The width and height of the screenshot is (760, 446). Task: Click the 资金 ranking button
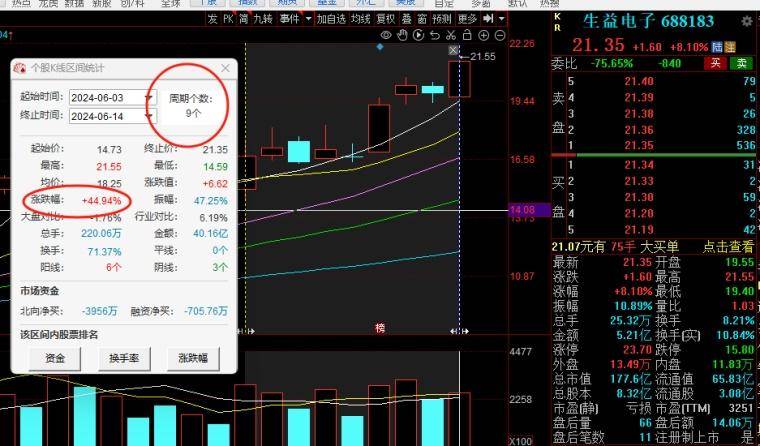[x=55, y=359]
